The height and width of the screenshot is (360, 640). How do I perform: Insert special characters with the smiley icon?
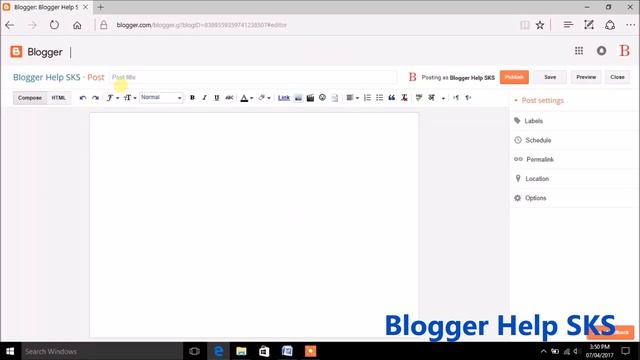point(322,98)
